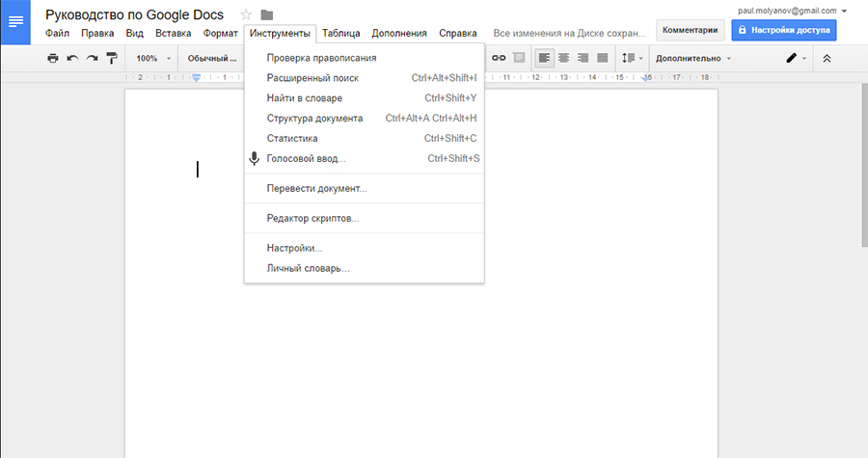
Task: Collapse the menus with double-chevron icon
Action: point(827,58)
